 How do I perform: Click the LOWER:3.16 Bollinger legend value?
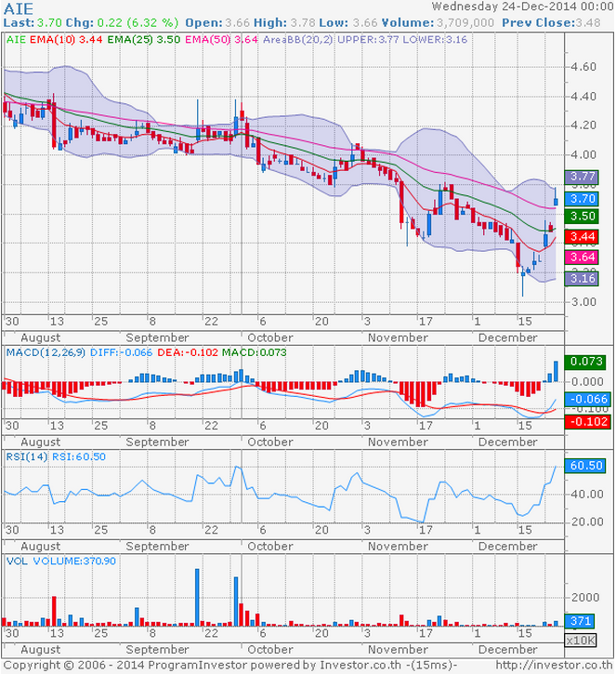coord(435,40)
